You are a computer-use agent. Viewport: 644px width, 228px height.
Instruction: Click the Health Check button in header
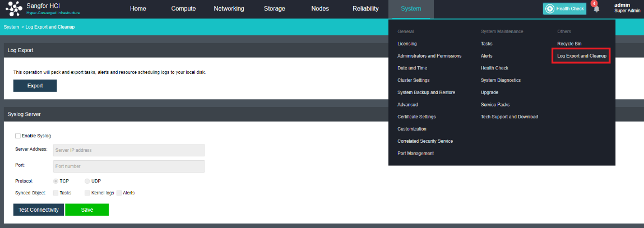click(x=563, y=9)
